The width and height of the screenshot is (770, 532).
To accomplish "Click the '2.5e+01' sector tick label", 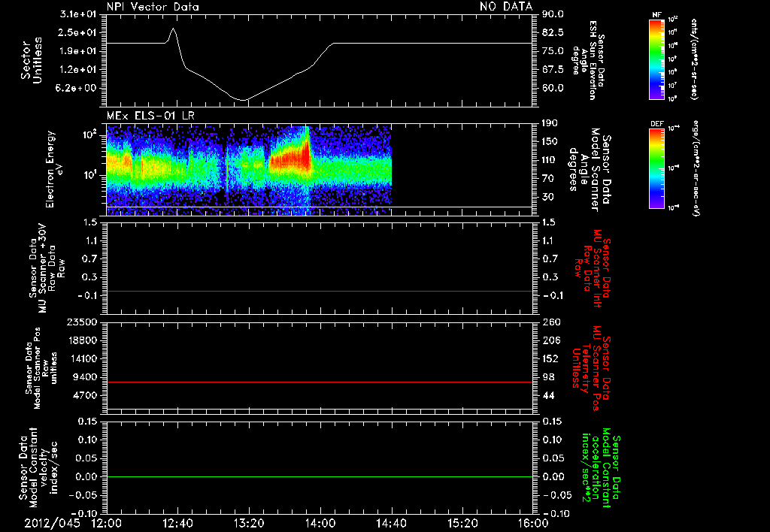I will 78,32.
